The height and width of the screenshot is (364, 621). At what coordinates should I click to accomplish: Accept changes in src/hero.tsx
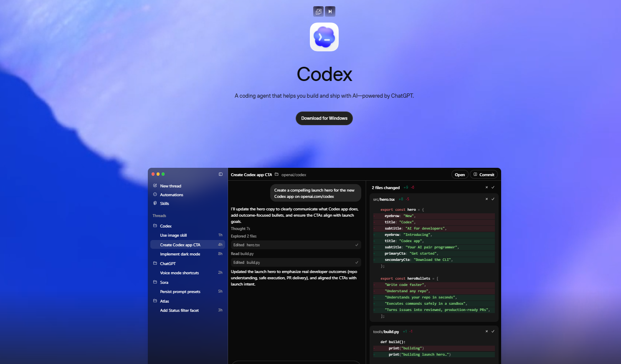493,199
